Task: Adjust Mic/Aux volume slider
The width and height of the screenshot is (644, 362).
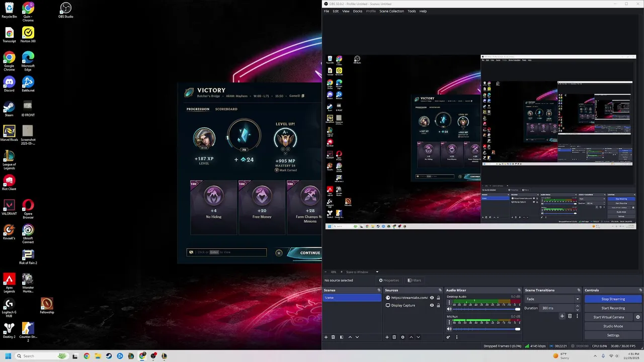Action: point(486,329)
